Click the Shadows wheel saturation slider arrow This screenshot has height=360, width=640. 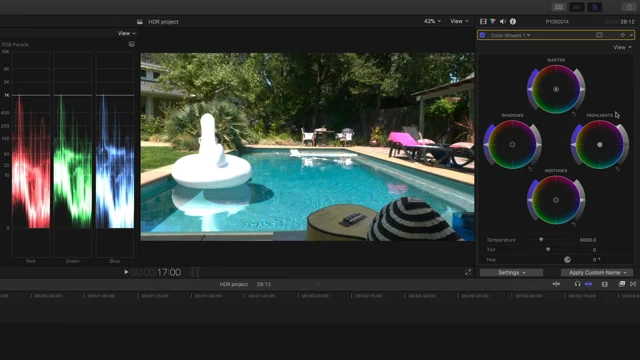[x=486, y=144]
